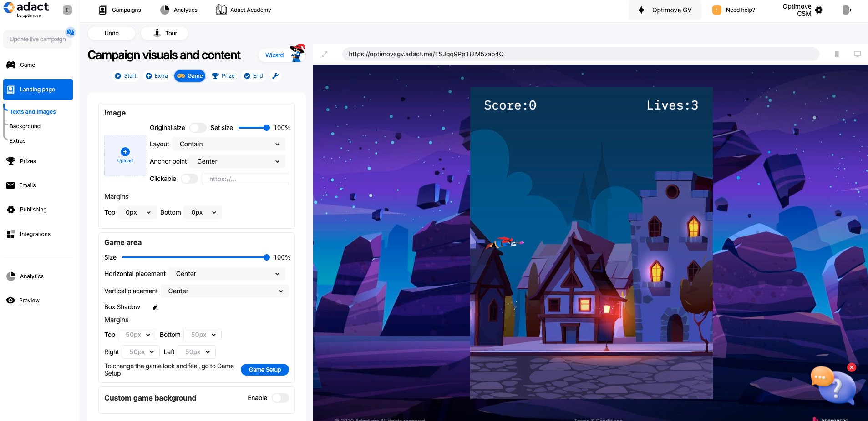Click the preview URL address field
Image resolution: width=868 pixels, height=421 pixels.
[581, 54]
